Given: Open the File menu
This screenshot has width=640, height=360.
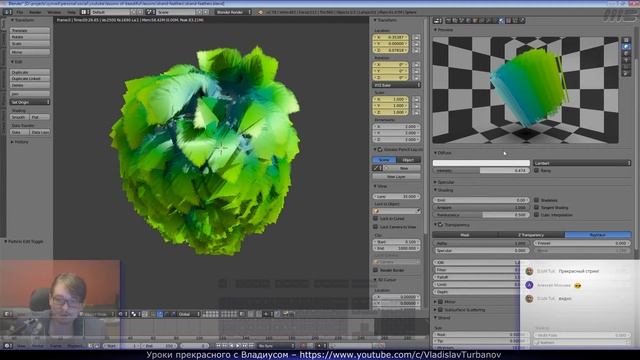Looking at the screenshot, I should pos(20,12).
